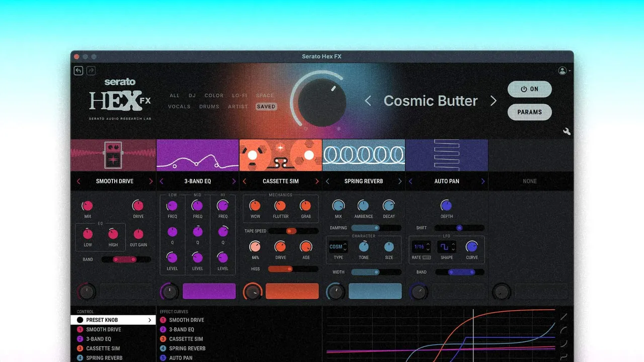
Task: Click the Auto Pan DEPTH knob
Action: click(446, 206)
